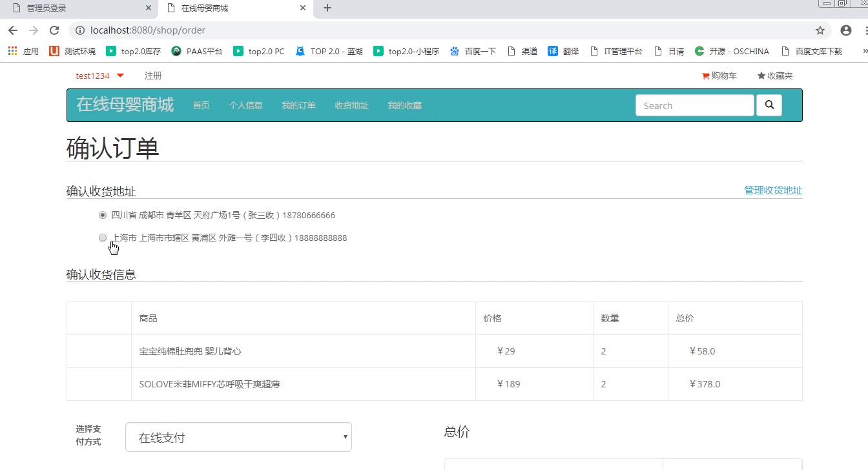Open the top2.0库存 bookmark
This screenshot has height=470, width=868.
pyautogui.click(x=133, y=51)
